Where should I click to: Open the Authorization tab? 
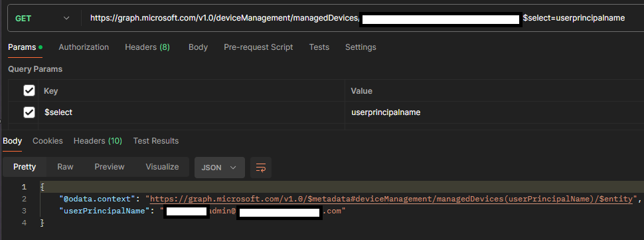[x=84, y=47]
